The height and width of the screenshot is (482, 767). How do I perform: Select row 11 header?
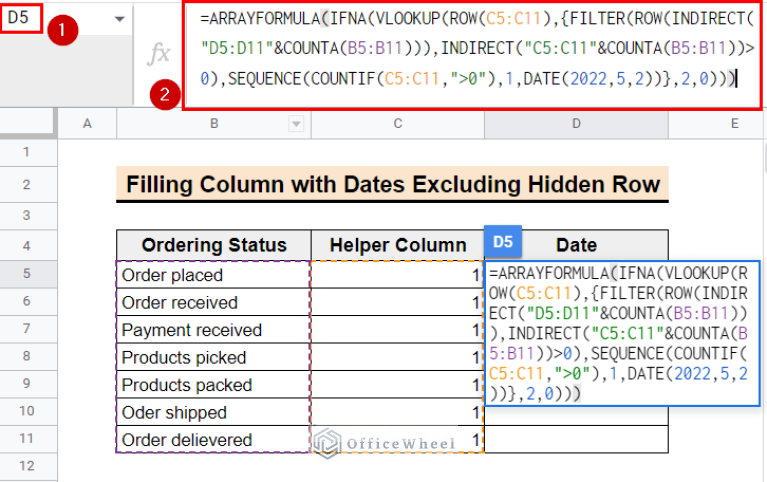[x=27, y=438]
